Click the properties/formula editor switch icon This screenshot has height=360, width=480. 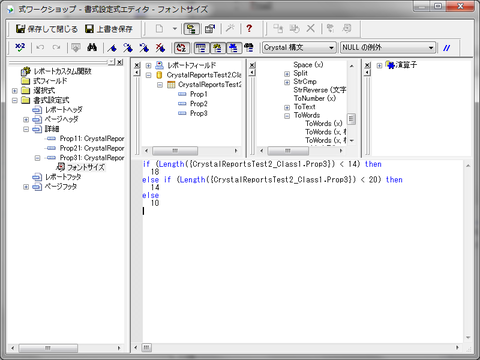[x=210, y=29]
